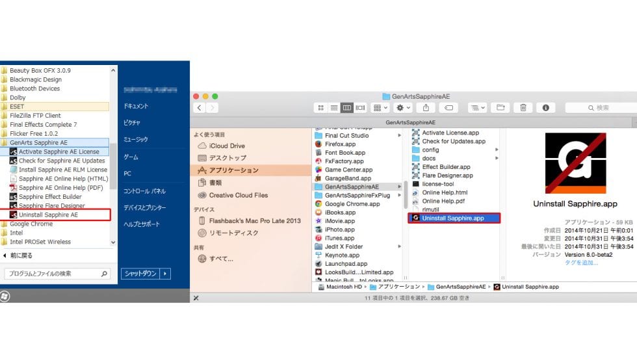Click the Finder search field

601,108
